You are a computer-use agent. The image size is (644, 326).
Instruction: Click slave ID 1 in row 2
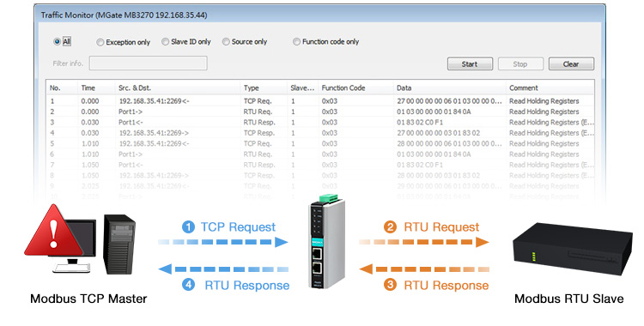(x=293, y=112)
